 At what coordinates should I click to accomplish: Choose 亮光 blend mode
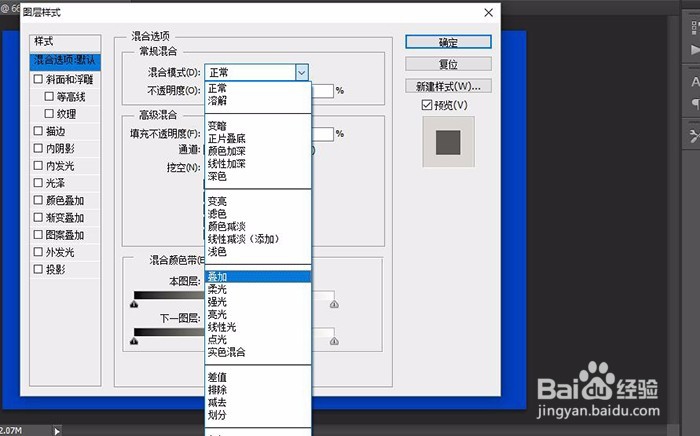coord(258,314)
